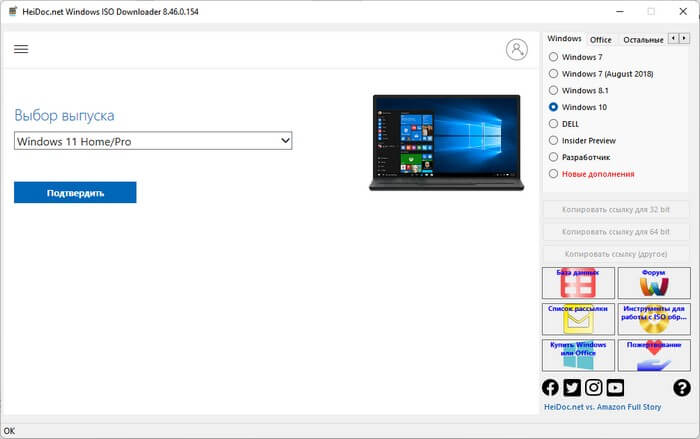This screenshot has width=700, height=439.
Task: Open ISO tools tile (Инструменты для работы)
Action: coord(654,319)
